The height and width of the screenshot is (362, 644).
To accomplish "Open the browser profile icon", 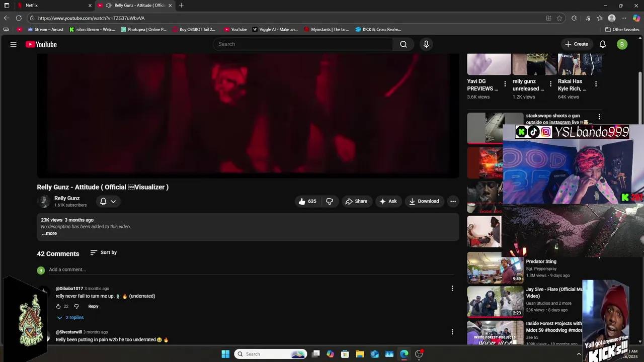I will (612, 18).
